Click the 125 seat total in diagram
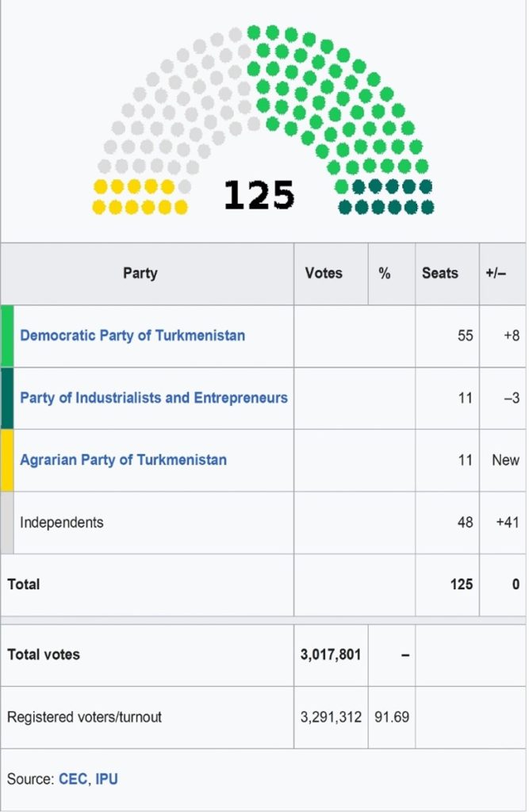 [x=259, y=195]
